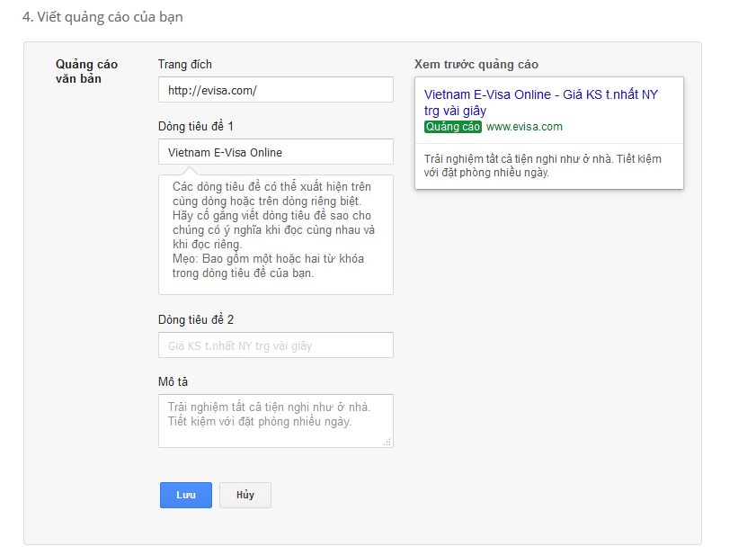Click the headline tip tooltip text

coord(274,229)
